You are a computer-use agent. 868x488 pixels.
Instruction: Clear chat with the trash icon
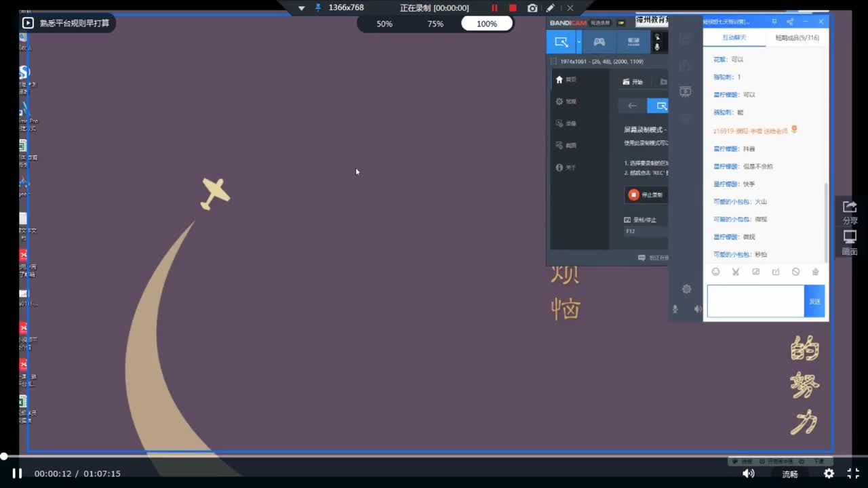(816, 272)
